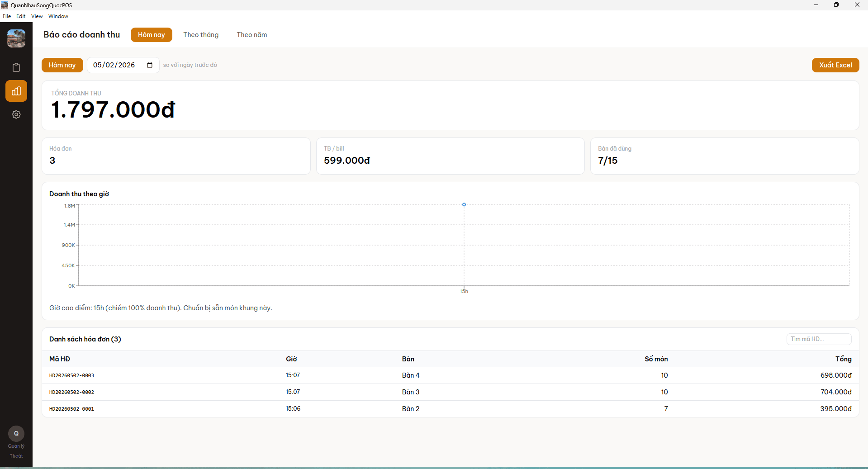Click the Mã HĐ column header
Viewport: 868px width, 469px height.
point(60,359)
